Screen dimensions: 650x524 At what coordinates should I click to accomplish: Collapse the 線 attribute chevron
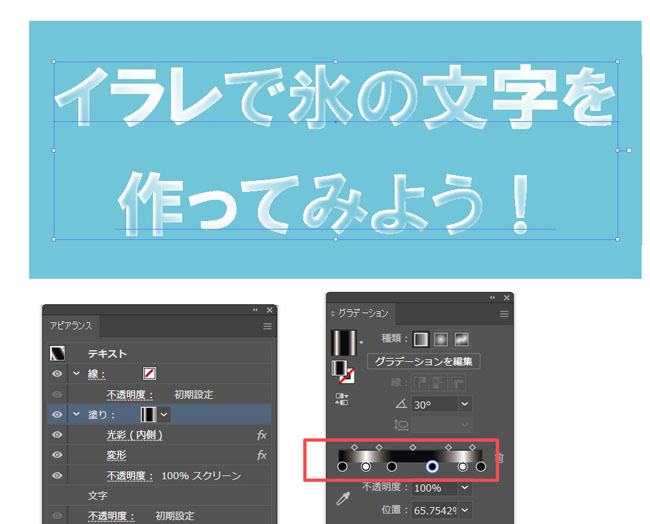pos(76,374)
